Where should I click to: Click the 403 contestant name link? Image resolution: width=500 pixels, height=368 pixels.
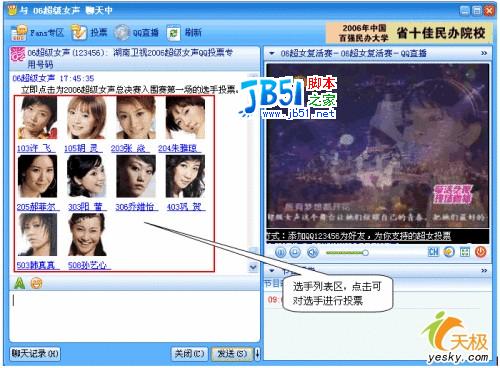tap(186, 207)
